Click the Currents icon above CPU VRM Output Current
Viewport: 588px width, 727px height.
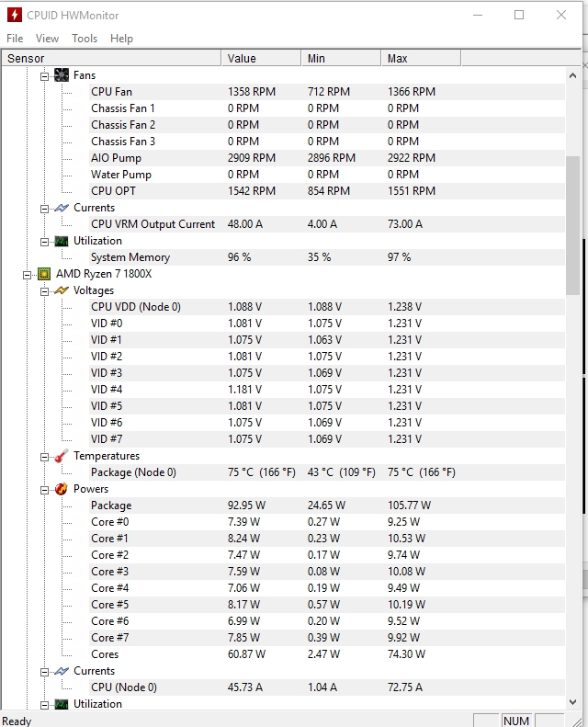[x=62, y=208]
